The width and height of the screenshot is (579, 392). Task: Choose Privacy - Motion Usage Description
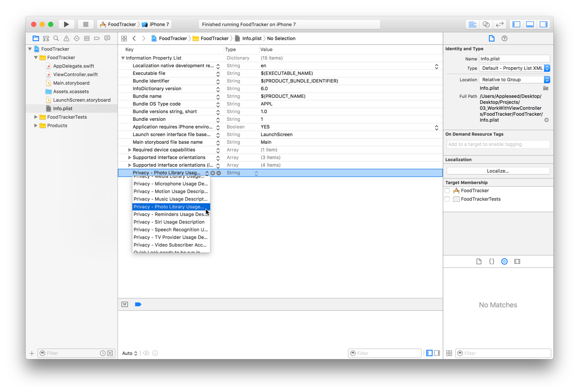[x=171, y=192]
